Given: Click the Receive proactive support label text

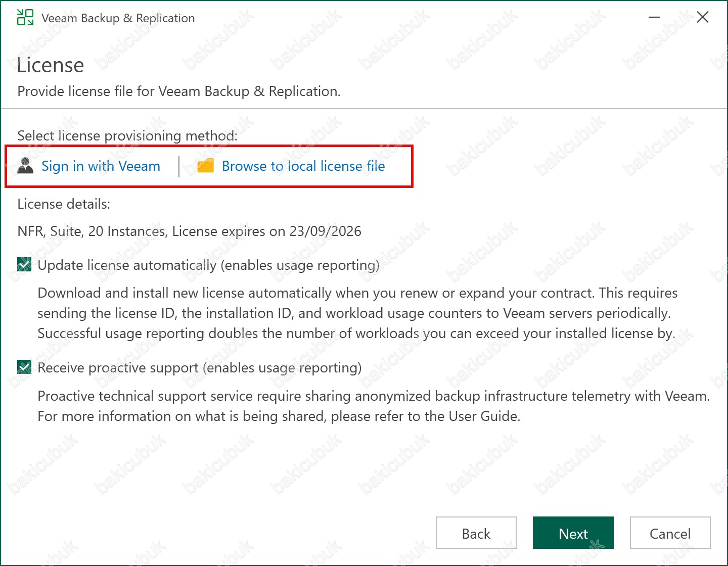Looking at the screenshot, I should [199, 368].
